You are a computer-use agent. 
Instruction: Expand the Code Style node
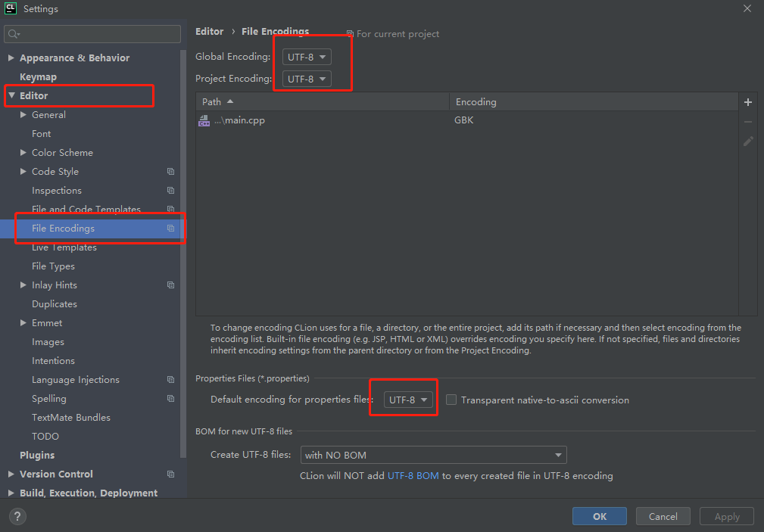23,172
